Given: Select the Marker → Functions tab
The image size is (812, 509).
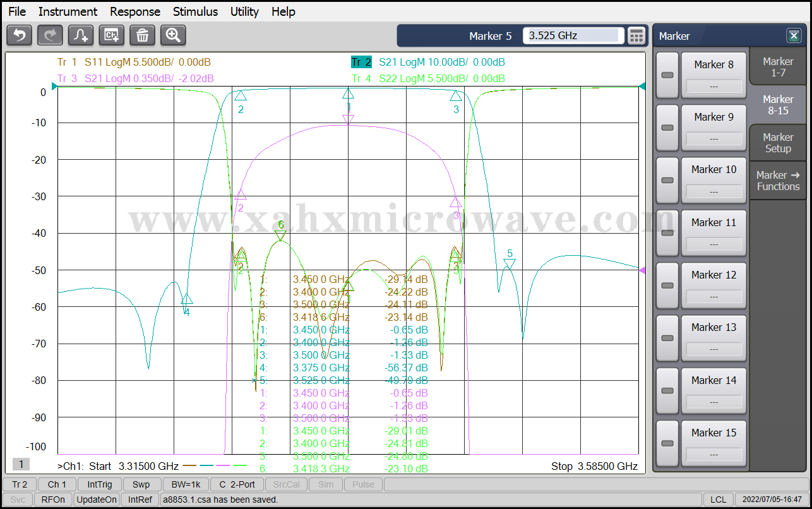Looking at the screenshot, I should (x=778, y=181).
